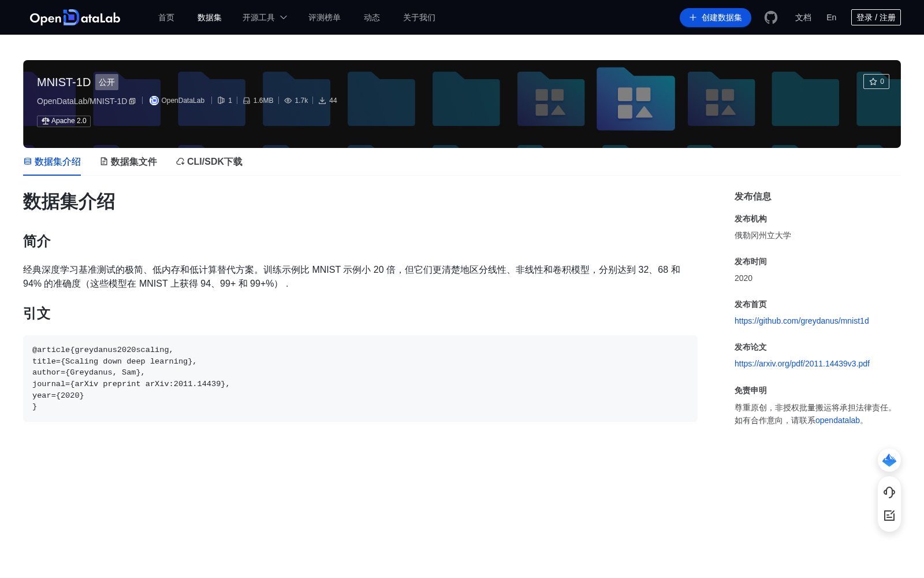924x578 pixels.
Task: Click the MNIST-1D dataset title
Action: click(64, 82)
